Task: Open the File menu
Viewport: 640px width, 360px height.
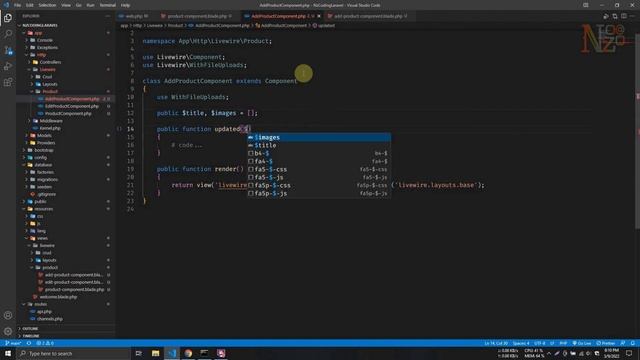Action: (18, 5)
